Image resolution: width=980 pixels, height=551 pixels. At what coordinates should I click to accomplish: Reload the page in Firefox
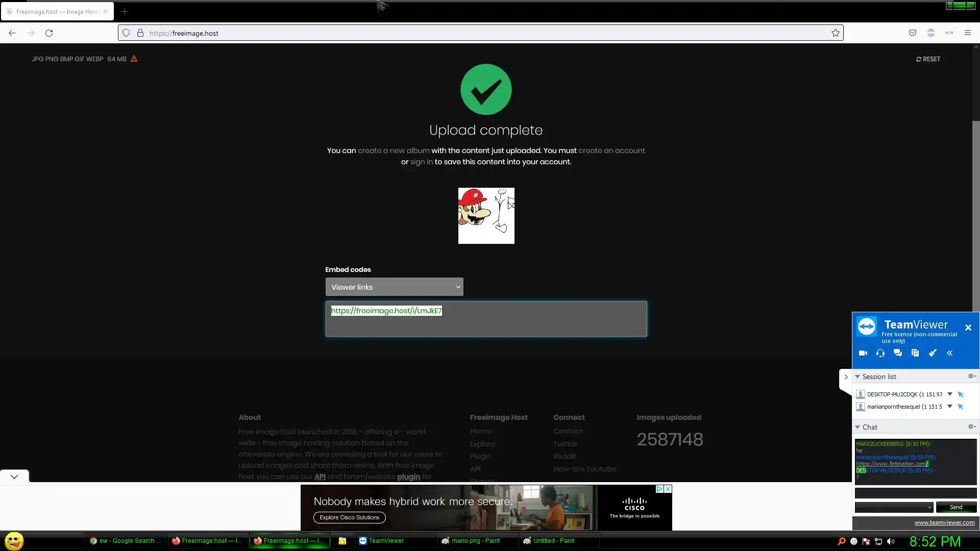click(49, 33)
